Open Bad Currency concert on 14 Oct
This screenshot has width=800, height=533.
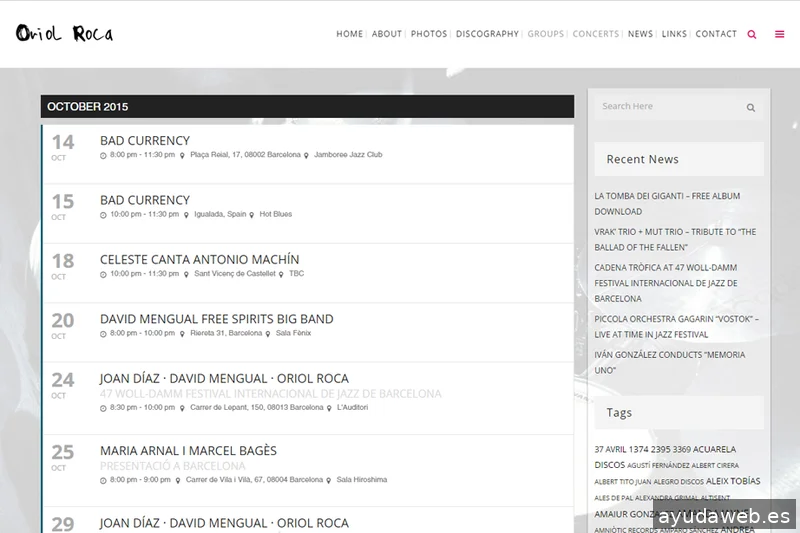[145, 141]
